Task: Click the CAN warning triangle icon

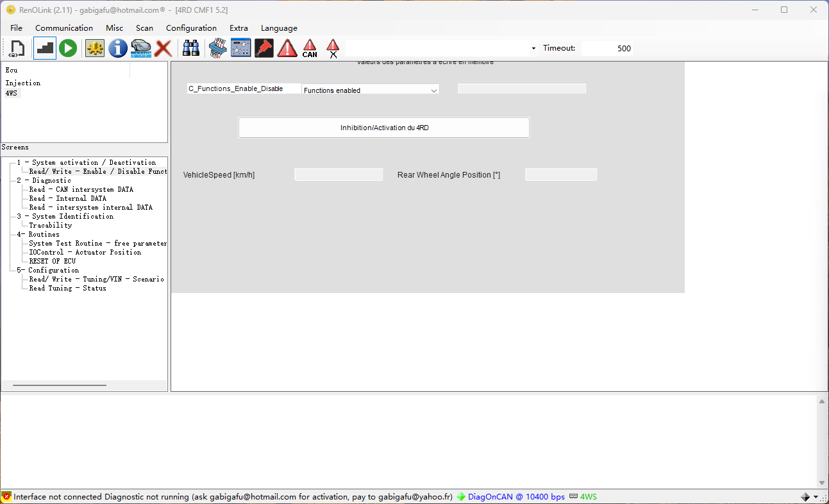Action: 310,48
